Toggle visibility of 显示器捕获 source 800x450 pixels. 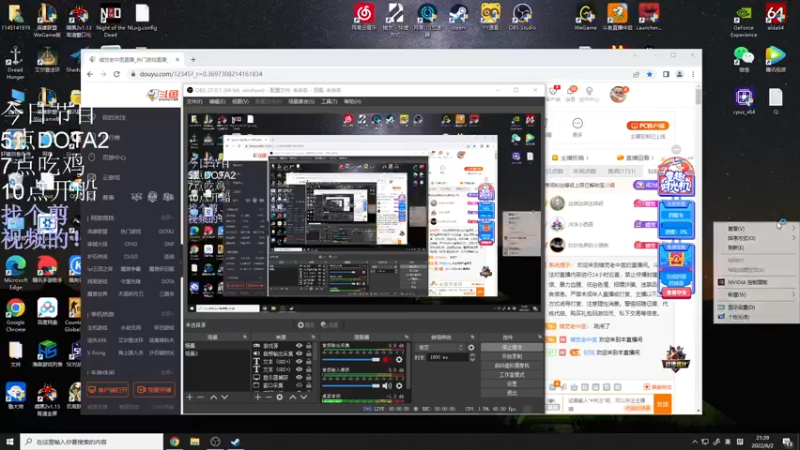click(x=299, y=377)
